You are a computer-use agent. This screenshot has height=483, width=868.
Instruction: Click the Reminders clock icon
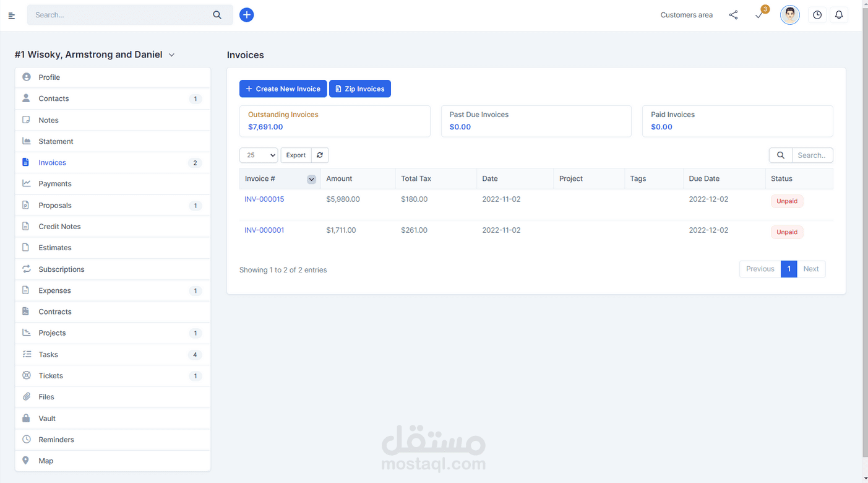26,439
